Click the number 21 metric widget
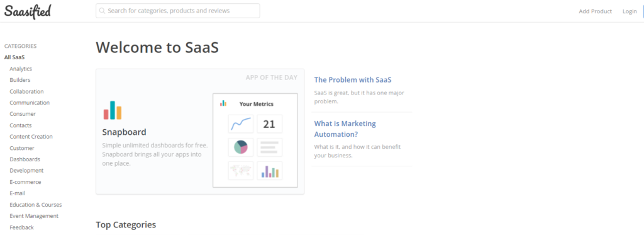Image resolution: width=644 pixels, height=235 pixels. 269,123
